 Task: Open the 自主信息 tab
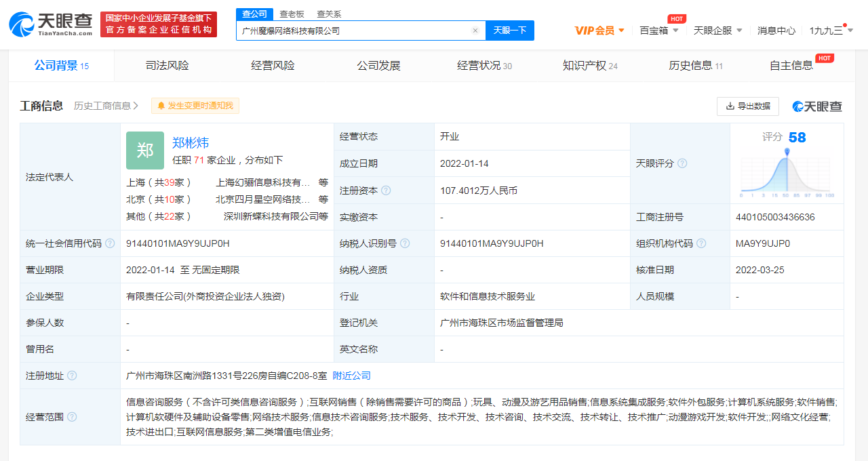[x=791, y=66]
